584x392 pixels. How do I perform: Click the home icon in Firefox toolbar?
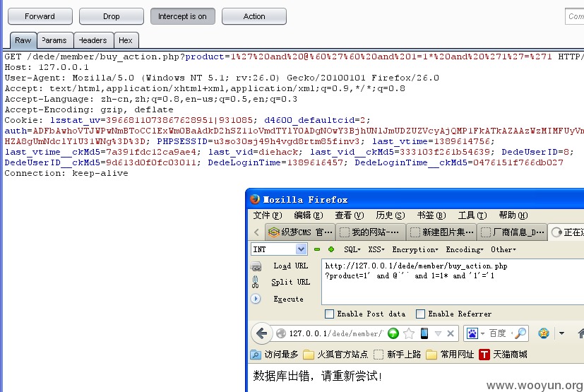[580, 333]
